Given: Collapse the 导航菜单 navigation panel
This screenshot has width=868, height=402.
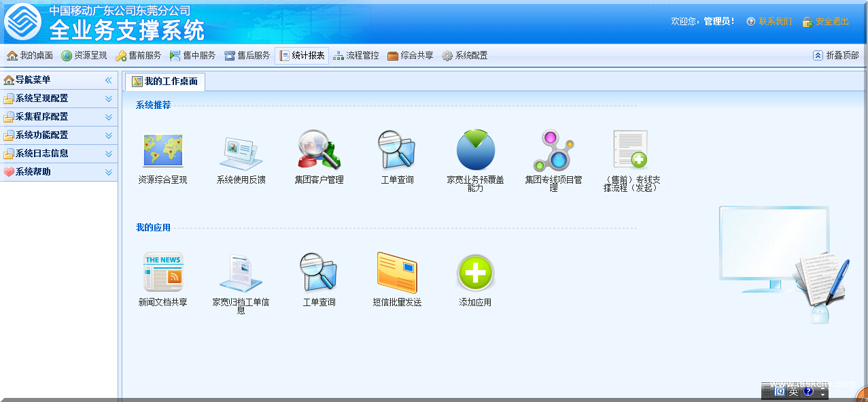Looking at the screenshot, I should [x=108, y=80].
